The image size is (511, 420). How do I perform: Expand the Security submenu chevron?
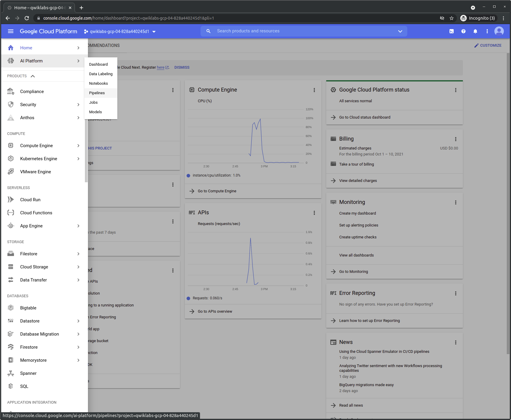pos(78,104)
